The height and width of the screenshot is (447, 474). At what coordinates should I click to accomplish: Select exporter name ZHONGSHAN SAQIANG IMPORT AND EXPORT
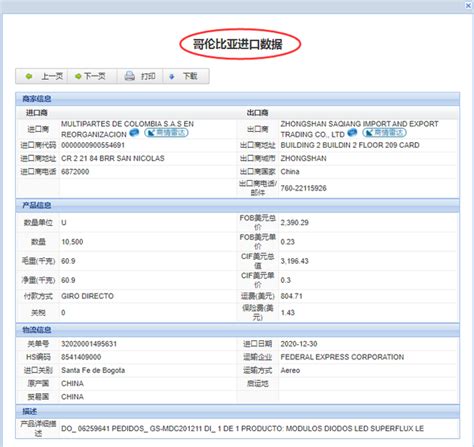pyautogui.click(x=359, y=124)
